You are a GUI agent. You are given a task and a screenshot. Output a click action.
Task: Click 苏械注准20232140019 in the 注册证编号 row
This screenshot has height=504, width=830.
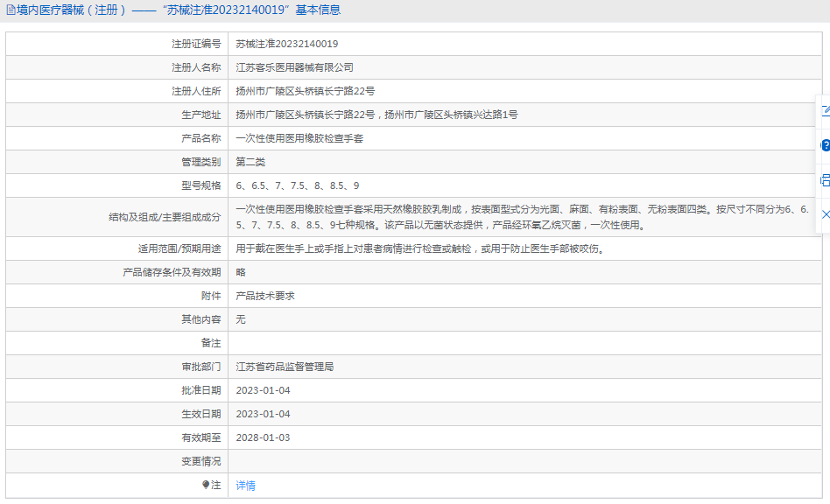point(287,44)
